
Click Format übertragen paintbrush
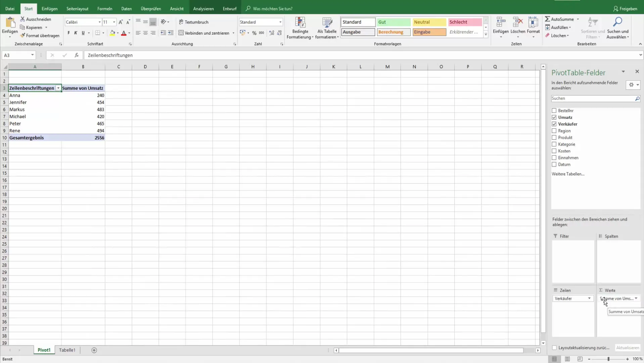point(23,35)
